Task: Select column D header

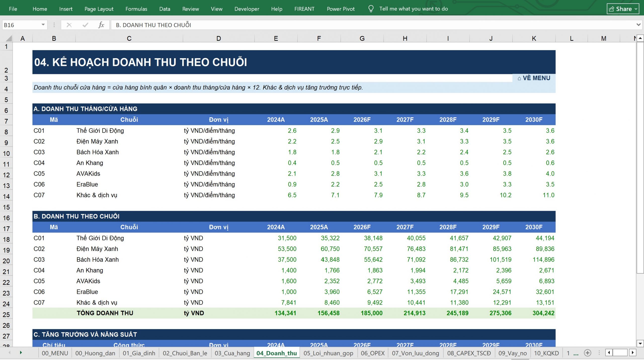Action: [x=219, y=39]
